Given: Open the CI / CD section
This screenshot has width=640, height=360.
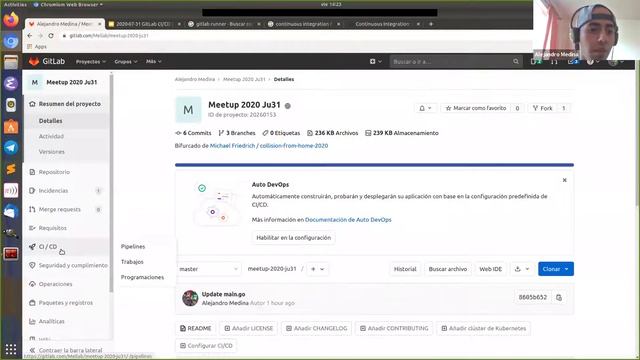Looking at the screenshot, I should click(48, 247).
